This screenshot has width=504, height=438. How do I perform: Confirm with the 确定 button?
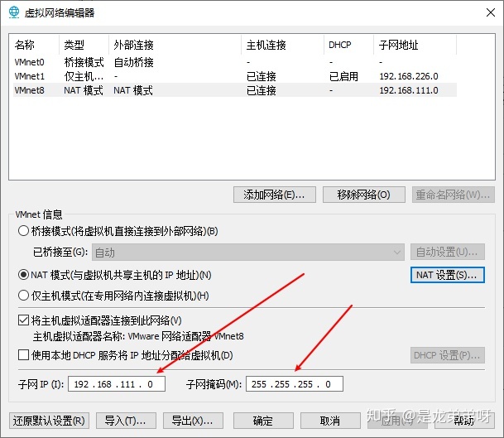point(263,421)
